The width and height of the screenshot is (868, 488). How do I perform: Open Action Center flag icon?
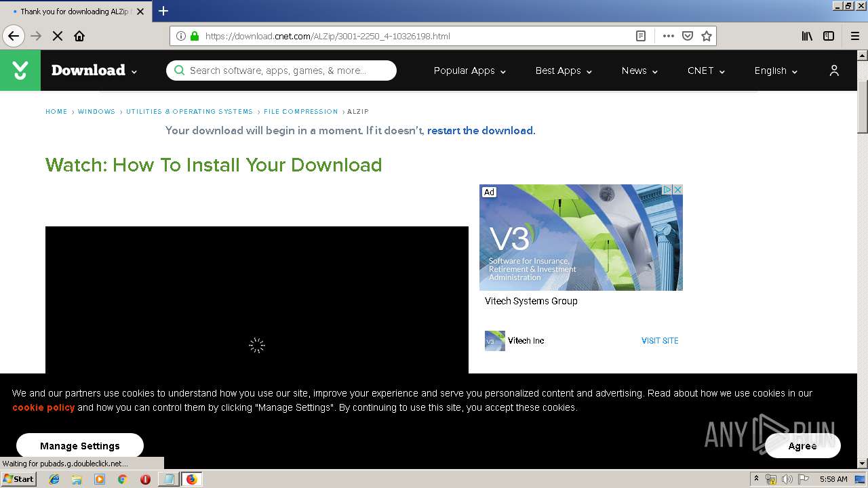click(x=804, y=479)
